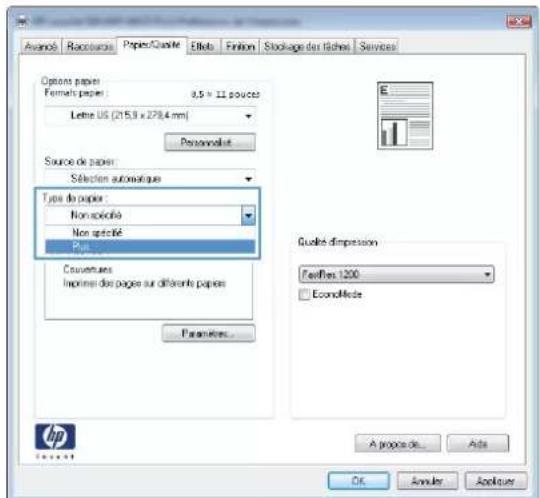Switch to the Services tab

pyautogui.click(x=377, y=46)
